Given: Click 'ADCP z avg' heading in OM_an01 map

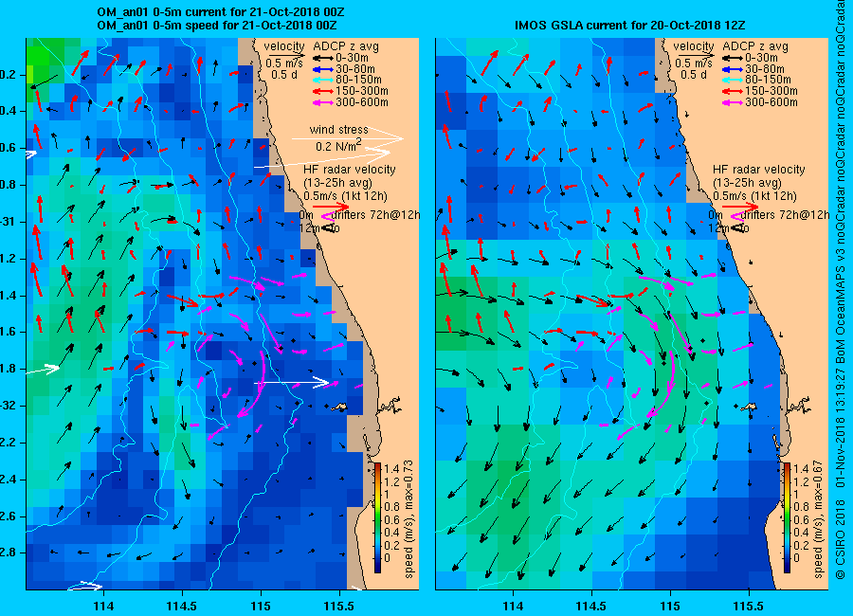Looking at the screenshot, I should pos(346,46).
